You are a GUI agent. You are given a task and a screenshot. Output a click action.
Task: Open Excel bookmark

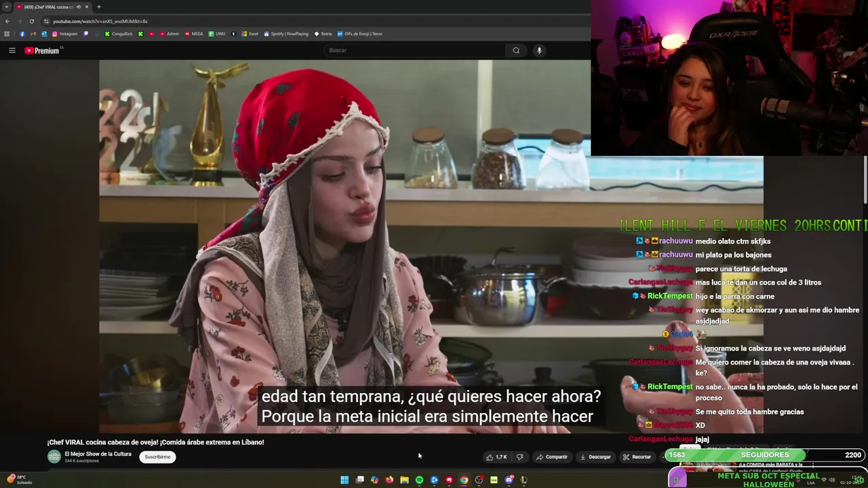point(250,34)
